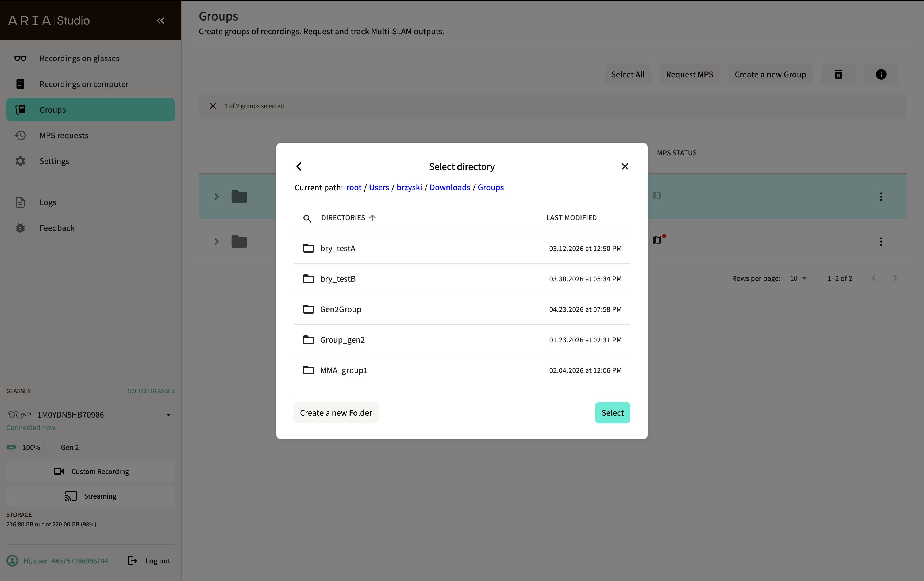
Task: Click Groups in the current path breadcrumb
Action: [491, 188]
